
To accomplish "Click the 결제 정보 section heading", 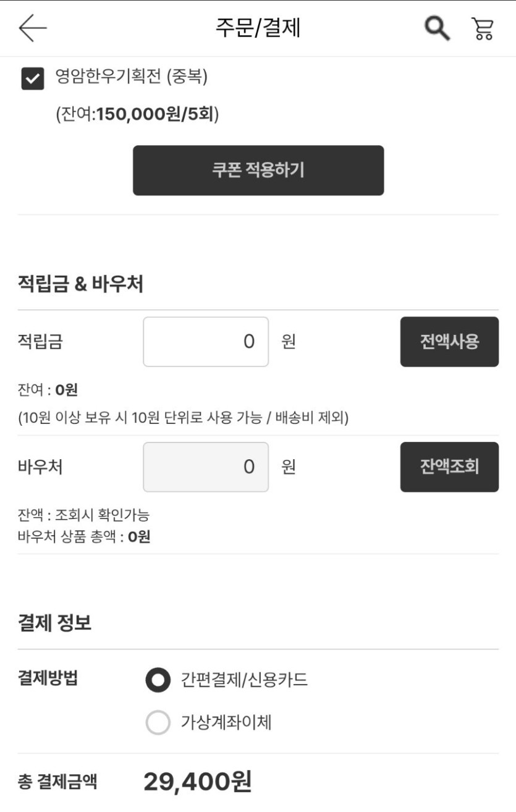I will pyautogui.click(x=55, y=623).
